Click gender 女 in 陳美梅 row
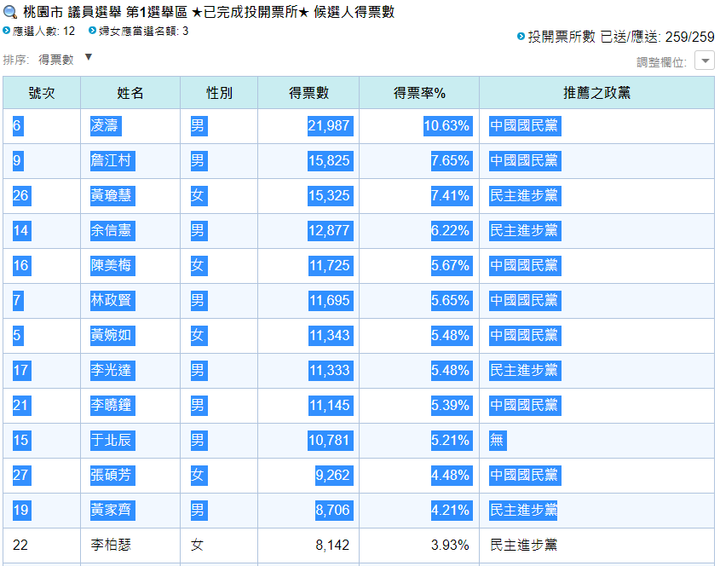The width and height of the screenshot is (720, 566). [x=199, y=265]
